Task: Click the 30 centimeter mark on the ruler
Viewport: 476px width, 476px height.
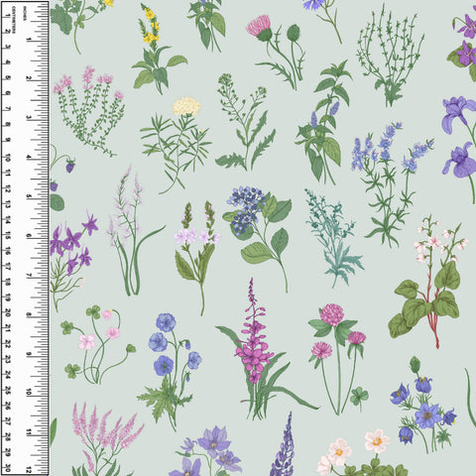Action: point(7,468)
